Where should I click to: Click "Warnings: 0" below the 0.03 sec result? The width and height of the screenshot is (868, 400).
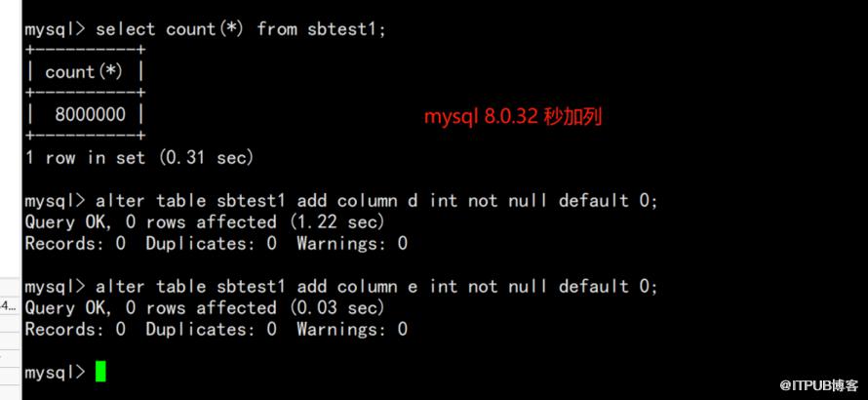[352, 330]
